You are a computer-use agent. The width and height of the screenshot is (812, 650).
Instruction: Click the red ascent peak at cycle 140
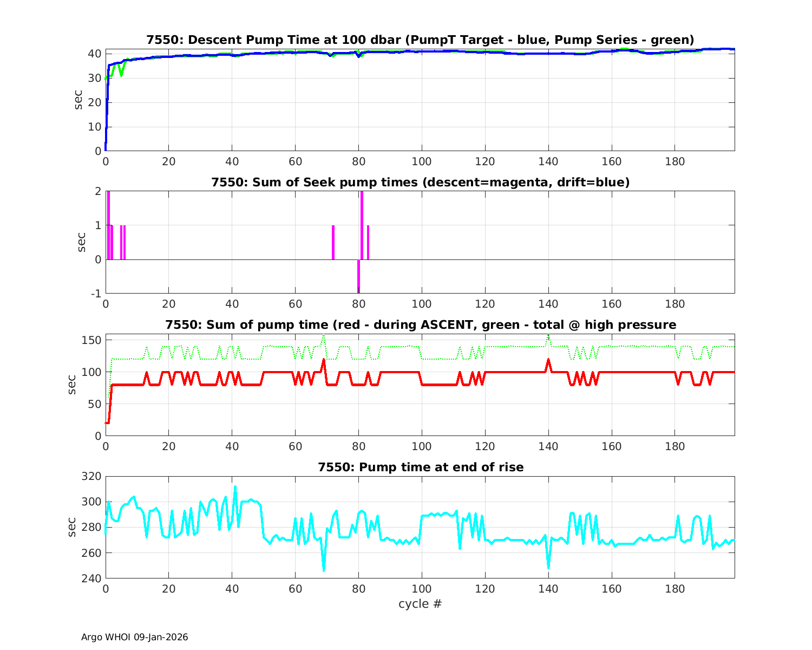(548, 361)
